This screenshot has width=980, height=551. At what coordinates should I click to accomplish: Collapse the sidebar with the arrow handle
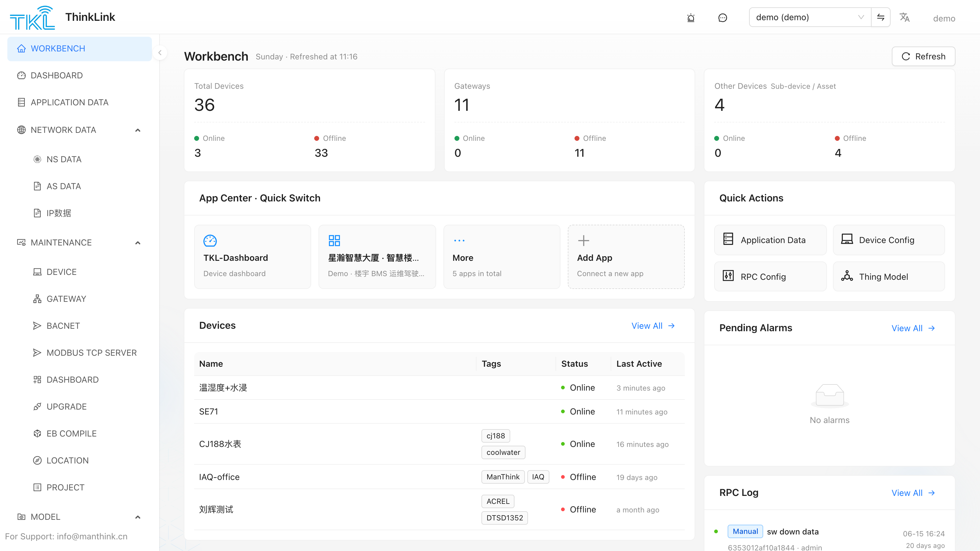click(160, 53)
